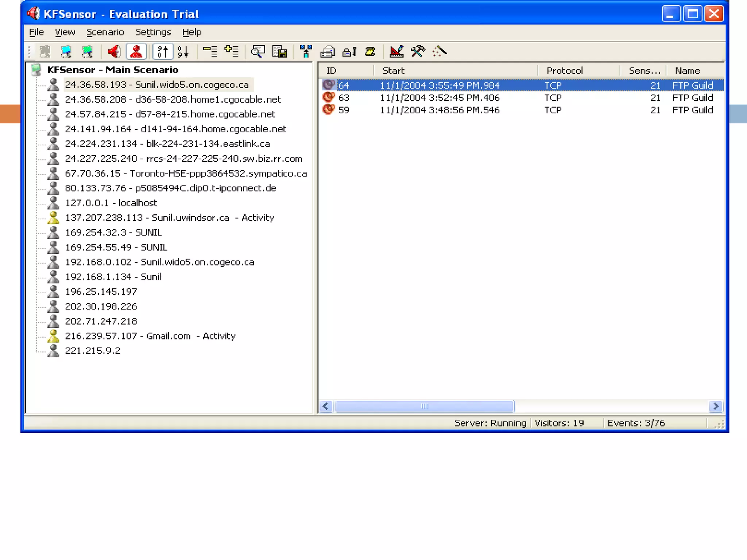Collapse all tree nodes with minus icon
This screenshot has width=747, height=560.
(210, 51)
